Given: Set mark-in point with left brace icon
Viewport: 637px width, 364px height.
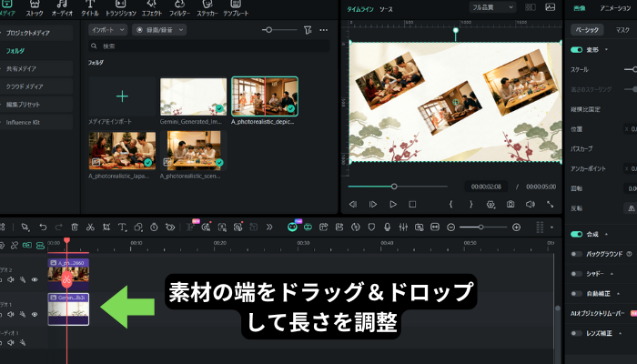Looking at the screenshot, I should pyautogui.click(x=451, y=204).
